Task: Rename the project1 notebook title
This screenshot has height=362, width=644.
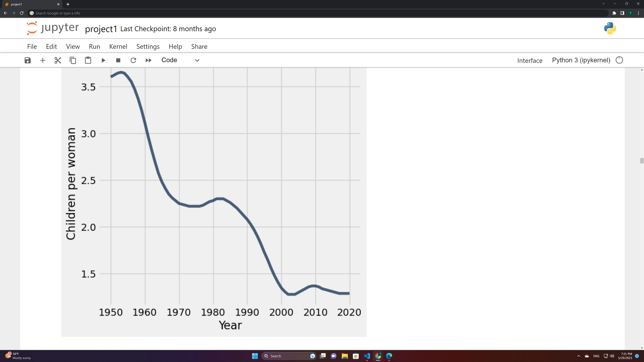Action: pyautogui.click(x=101, y=29)
